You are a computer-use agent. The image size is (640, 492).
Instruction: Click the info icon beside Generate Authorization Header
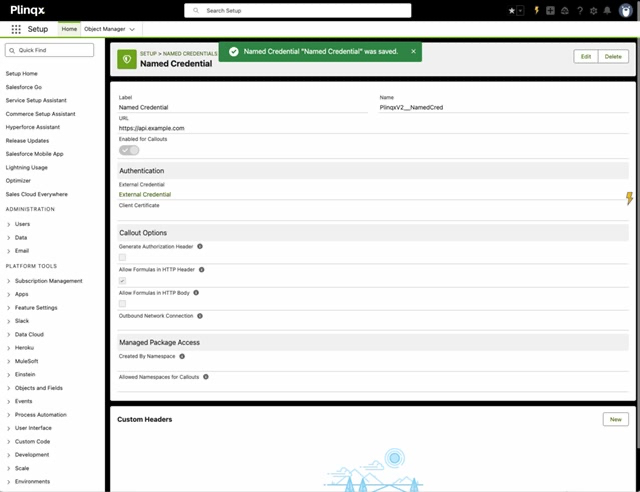pos(200,247)
